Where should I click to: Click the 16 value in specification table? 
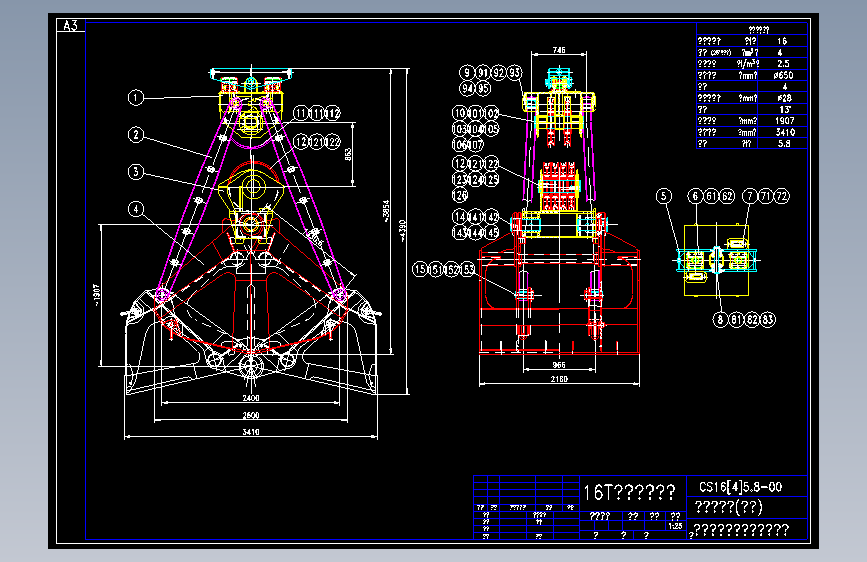click(x=781, y=41)
